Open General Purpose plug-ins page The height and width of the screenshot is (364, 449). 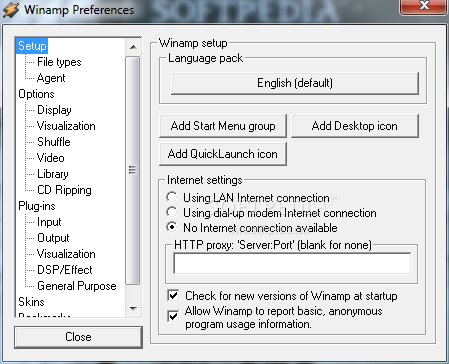pyautogui.click(x=77, y=286)
